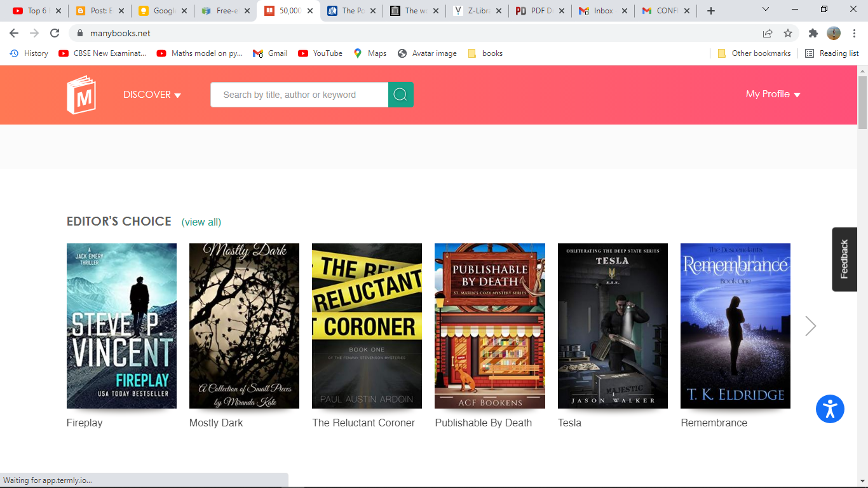Switch to the Inbox Gmail tab

pyautogui.click(x=602, y=11)
